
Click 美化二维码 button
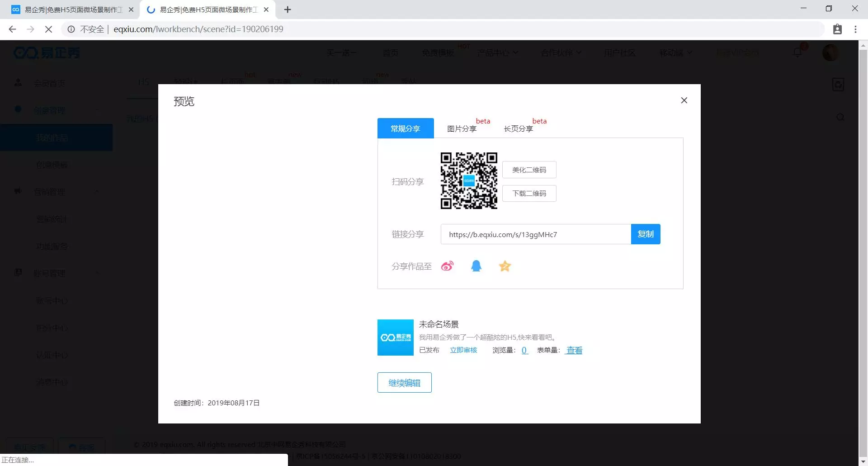point(529,170)
